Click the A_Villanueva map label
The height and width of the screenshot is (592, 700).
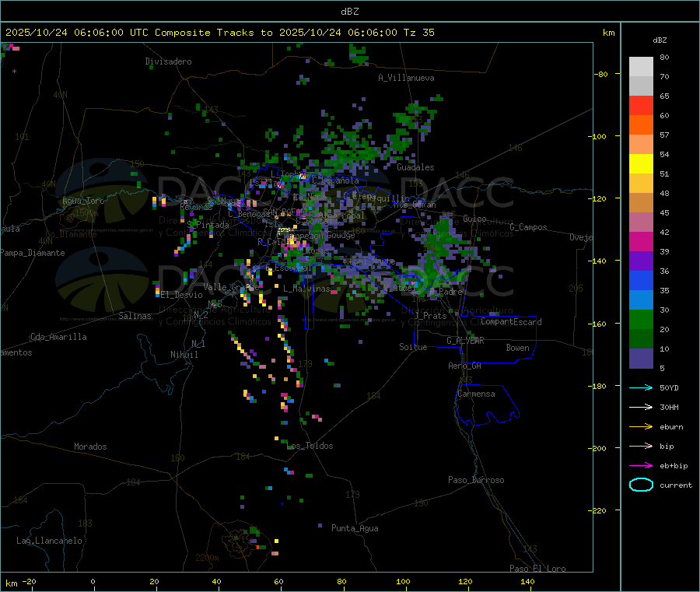(x=406, y=78)
